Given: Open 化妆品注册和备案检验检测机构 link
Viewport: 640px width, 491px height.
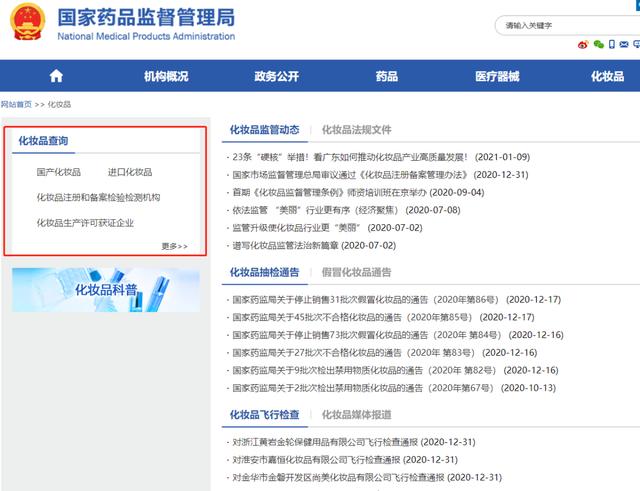Looking at the screenshot, I should point(98,198).
